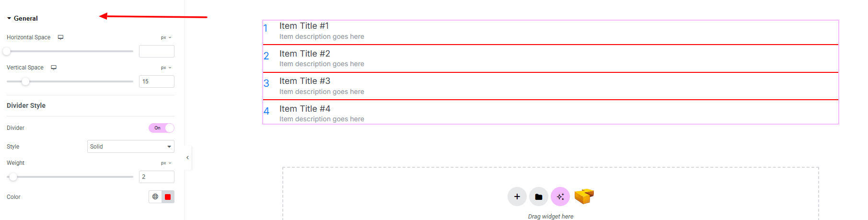Click the Horizontal Space responsive device icon
This screenshot has height=220, width=868.
pos(61,37)
